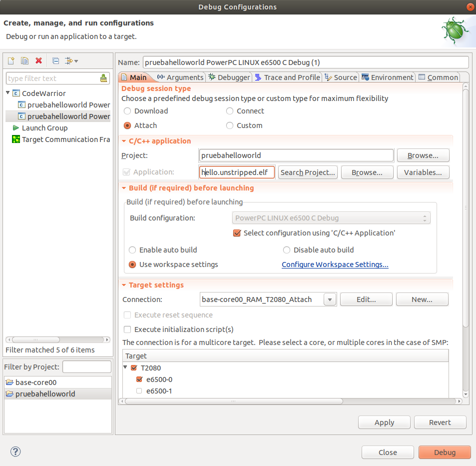Check the e6500-1 core checkbox
Viewport: 476px width, 466px height.
click(x=139, y=391)
